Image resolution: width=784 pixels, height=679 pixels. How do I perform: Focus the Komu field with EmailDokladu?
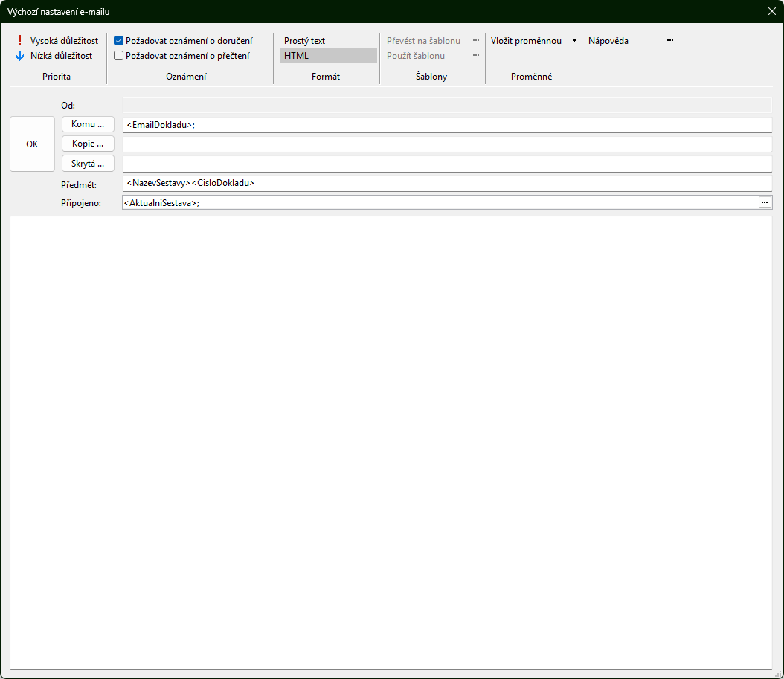point(446,125)
